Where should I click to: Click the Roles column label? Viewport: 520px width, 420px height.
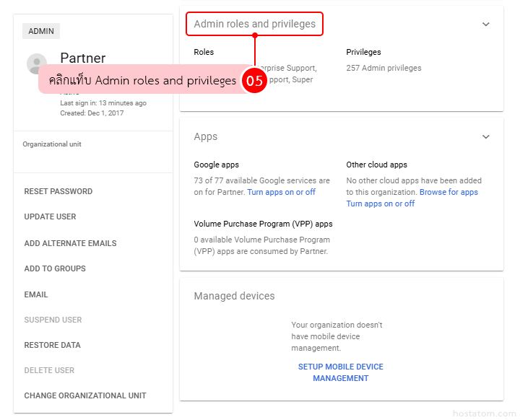[x=204, y=52]
